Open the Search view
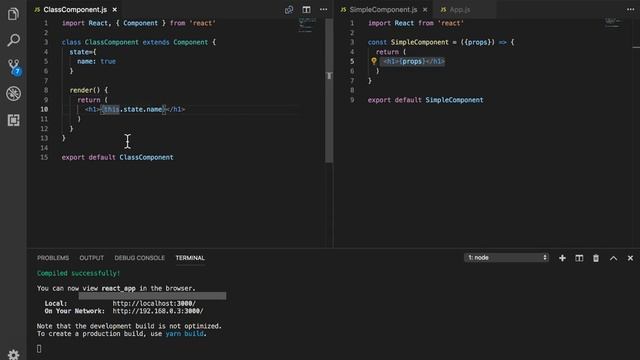 (13, 40)
